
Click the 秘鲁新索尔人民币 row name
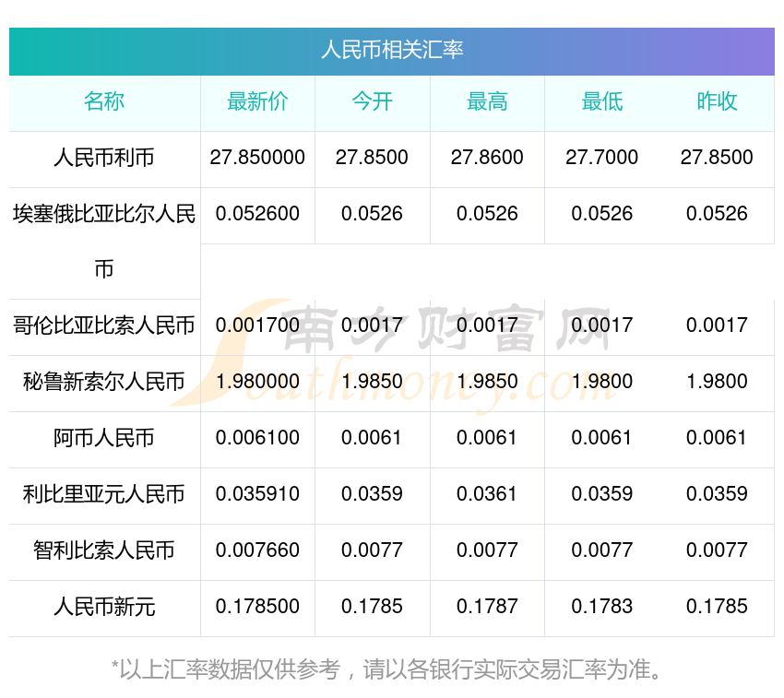[104, 382]
